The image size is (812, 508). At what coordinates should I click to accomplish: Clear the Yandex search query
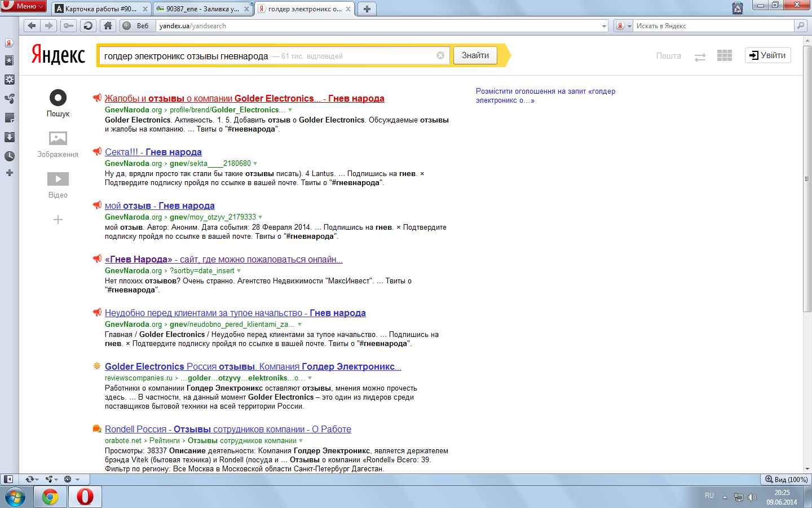[x=440, y=55]
